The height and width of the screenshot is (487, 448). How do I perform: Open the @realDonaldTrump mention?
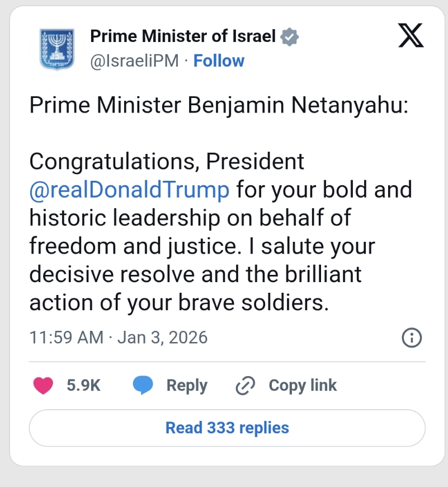point(129,190)
